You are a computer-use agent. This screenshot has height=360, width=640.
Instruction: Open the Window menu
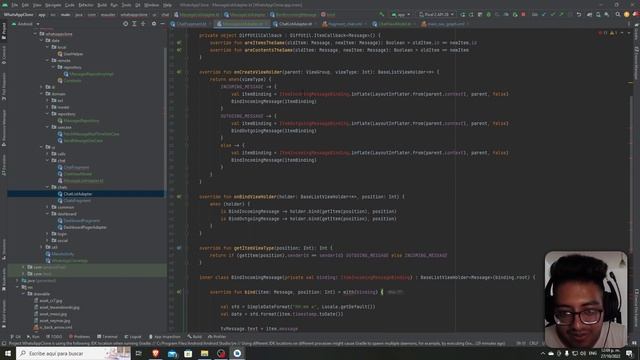(151, 5)
